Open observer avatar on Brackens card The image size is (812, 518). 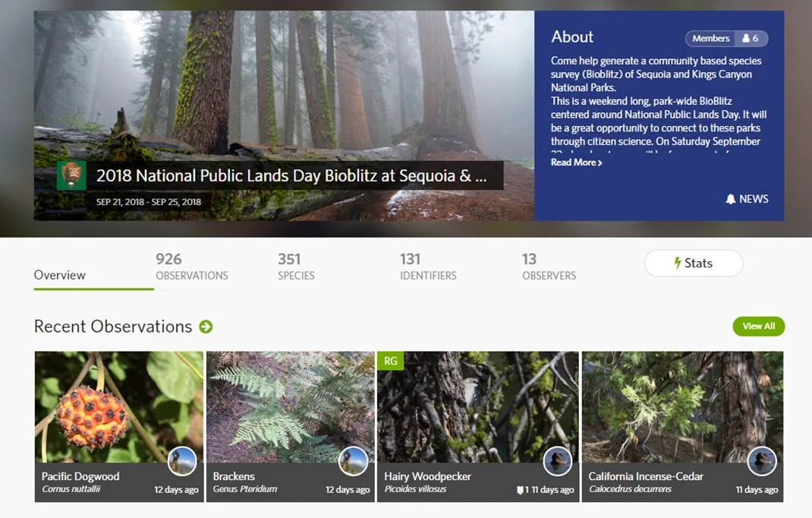353,461
